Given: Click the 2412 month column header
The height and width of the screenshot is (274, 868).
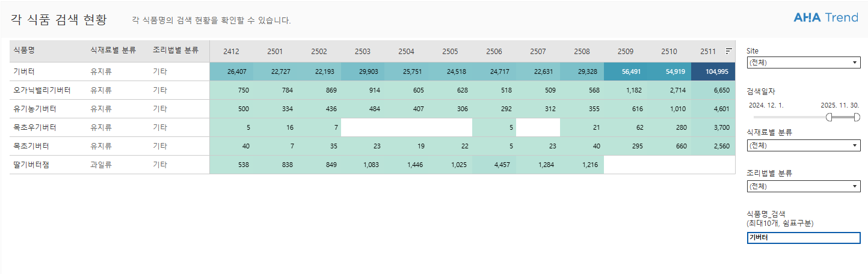Looking at the screenshot, I should [x=231, y=51].
